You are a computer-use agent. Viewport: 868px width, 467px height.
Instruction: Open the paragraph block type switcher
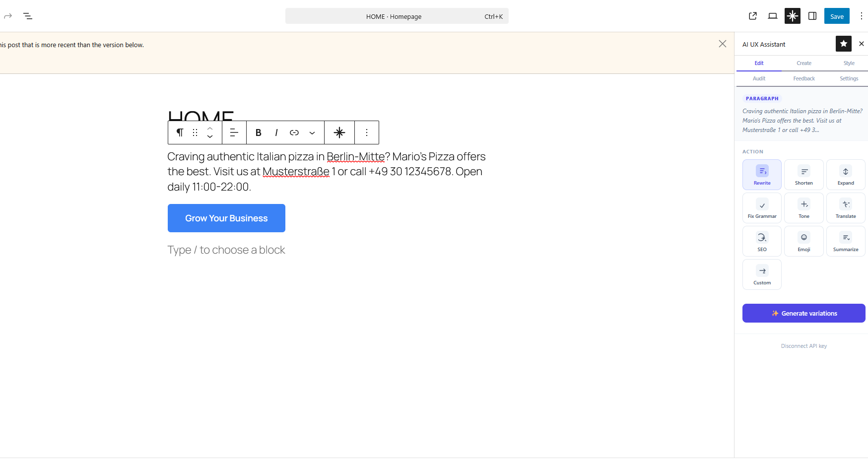[179, 133]
